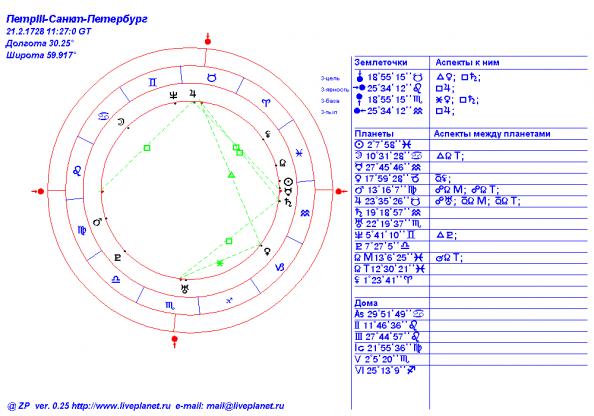This screenshot has height=416, width=594.
Task: Click the Taurus sign on the zodiac ring
Action: [x=212, y=78]
